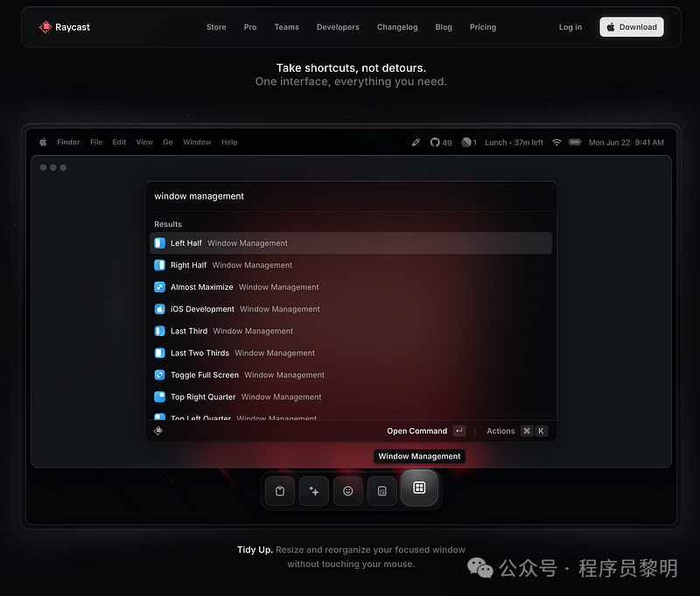Click the Linear icon showing 1
Screen dimensions: 700x596
pos(469,143)
